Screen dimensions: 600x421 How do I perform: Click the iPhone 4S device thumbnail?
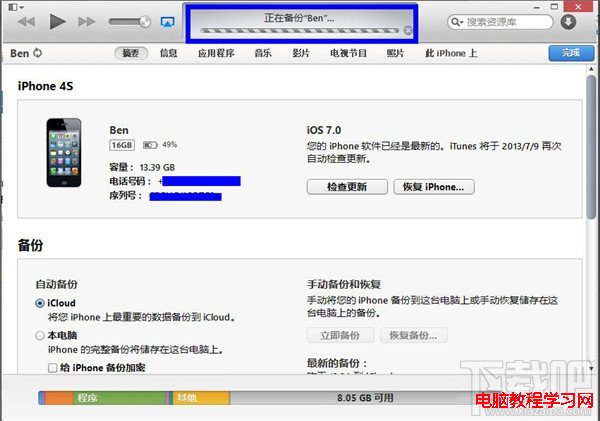pyautogui.click(x=64, y=152)
